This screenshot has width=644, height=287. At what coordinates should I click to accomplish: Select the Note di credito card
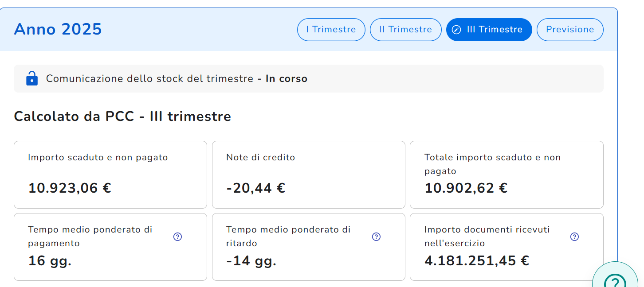[x=308, y=175]
